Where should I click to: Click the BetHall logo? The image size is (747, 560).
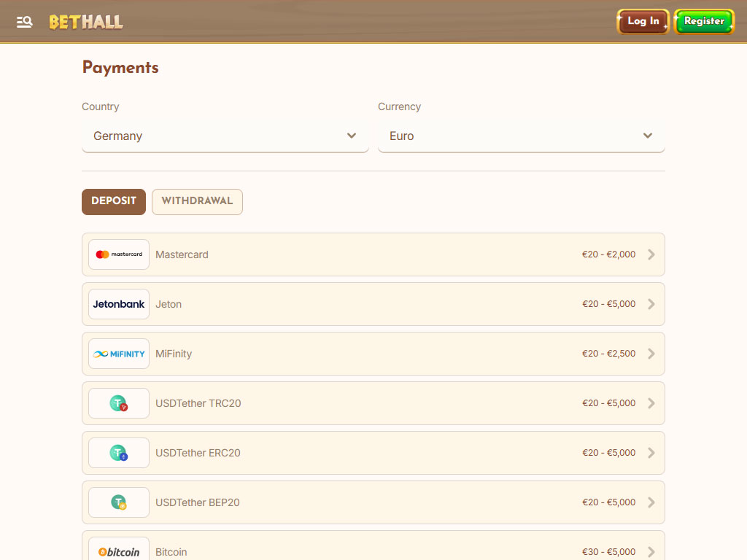(86, 22)
